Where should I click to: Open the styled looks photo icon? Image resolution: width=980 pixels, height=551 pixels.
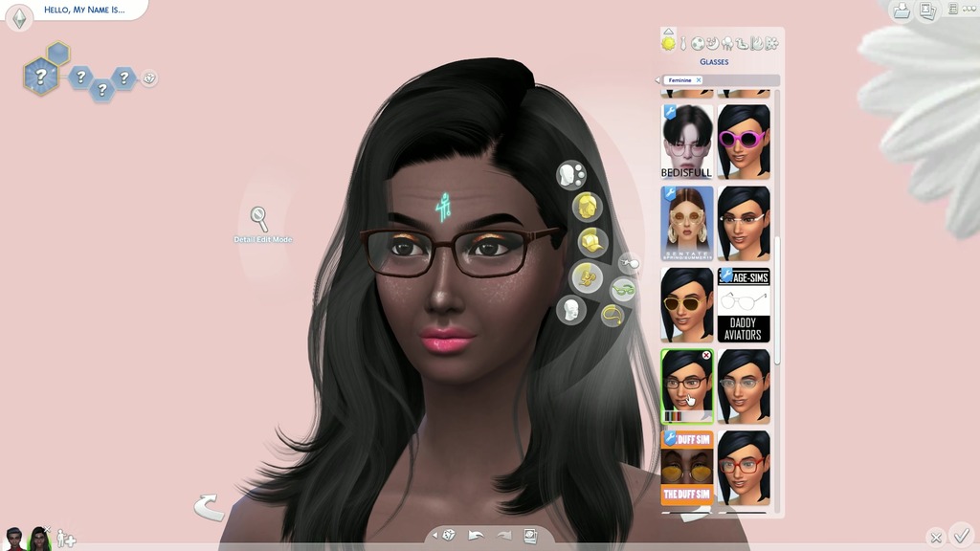(530, 536)
